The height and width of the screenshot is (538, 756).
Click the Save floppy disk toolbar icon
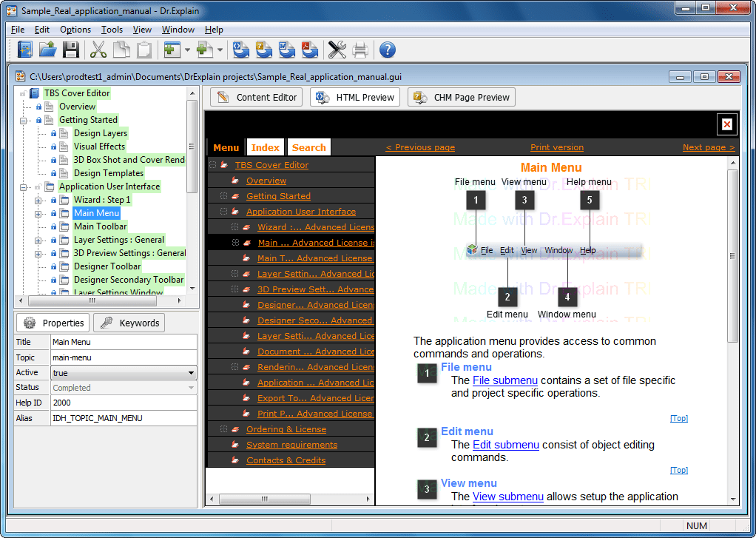coord(71,50)
